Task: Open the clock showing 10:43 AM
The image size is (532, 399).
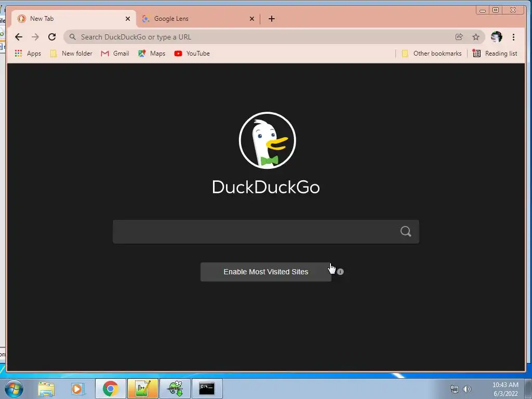Action: tap(505, 389)
